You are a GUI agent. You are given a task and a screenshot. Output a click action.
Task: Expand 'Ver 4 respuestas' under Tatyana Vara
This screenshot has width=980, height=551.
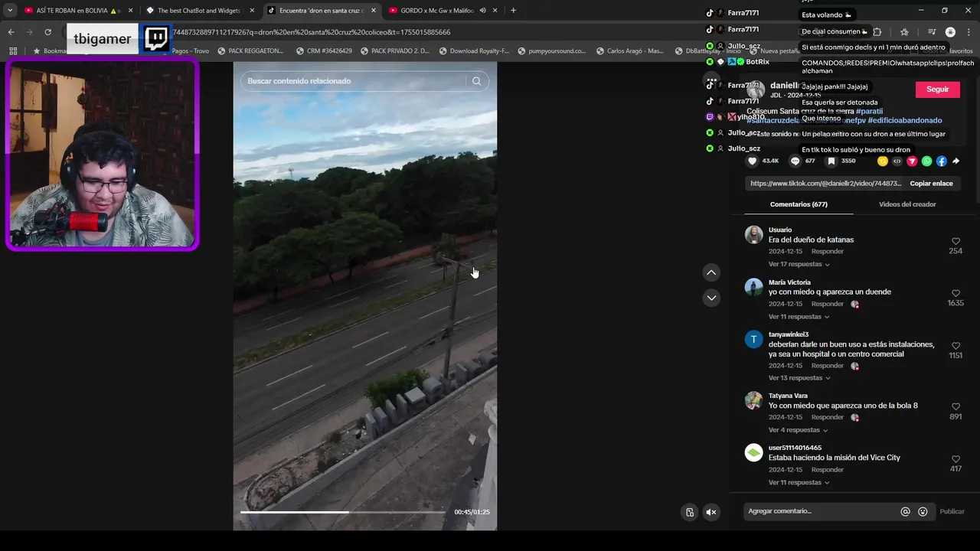[x=798, y=430]
